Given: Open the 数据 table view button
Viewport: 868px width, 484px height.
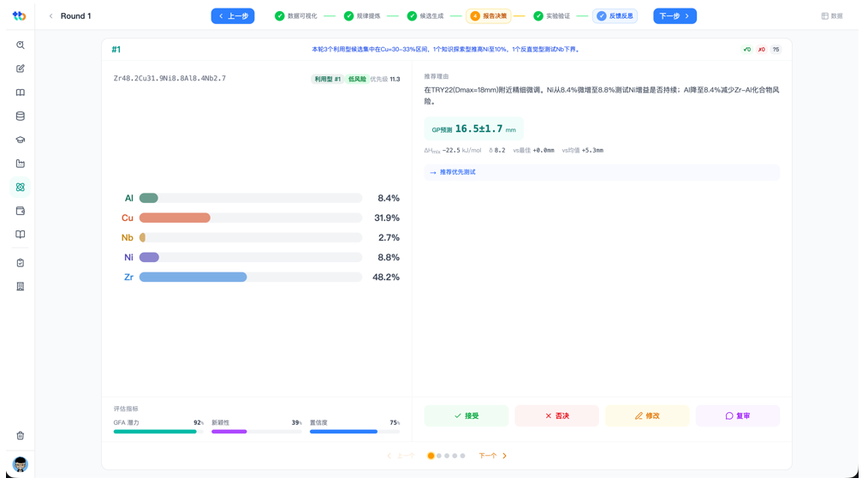Looking at the screenshot, I should (831, 16).
